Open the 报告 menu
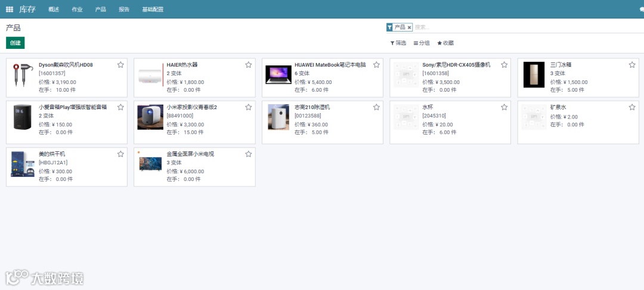This screenshot has height=290, width=644. pos(124,10)
